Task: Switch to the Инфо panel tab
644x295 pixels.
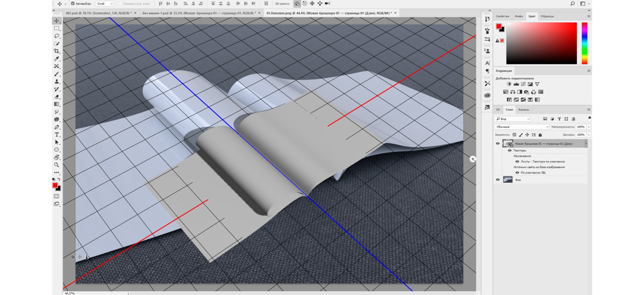Action: (519, 16)
